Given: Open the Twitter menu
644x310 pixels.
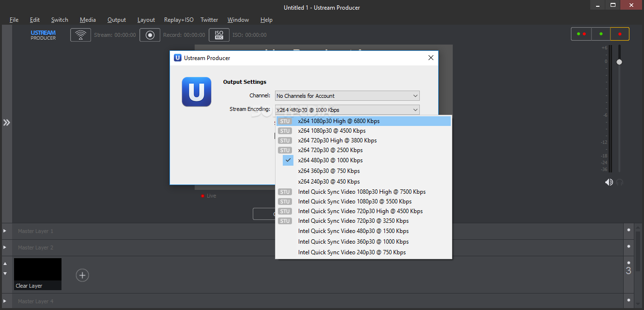Looking at the screenshot, I should coord(209,20).
